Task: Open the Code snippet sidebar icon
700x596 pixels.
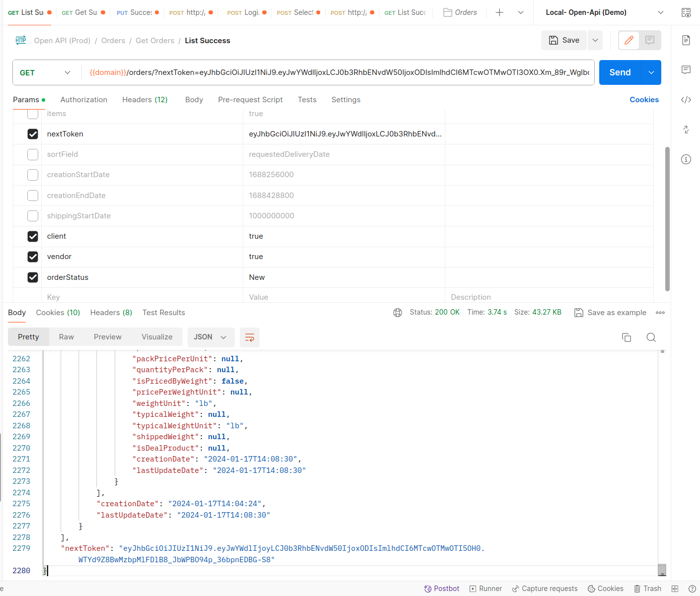Action: [686, 100]
